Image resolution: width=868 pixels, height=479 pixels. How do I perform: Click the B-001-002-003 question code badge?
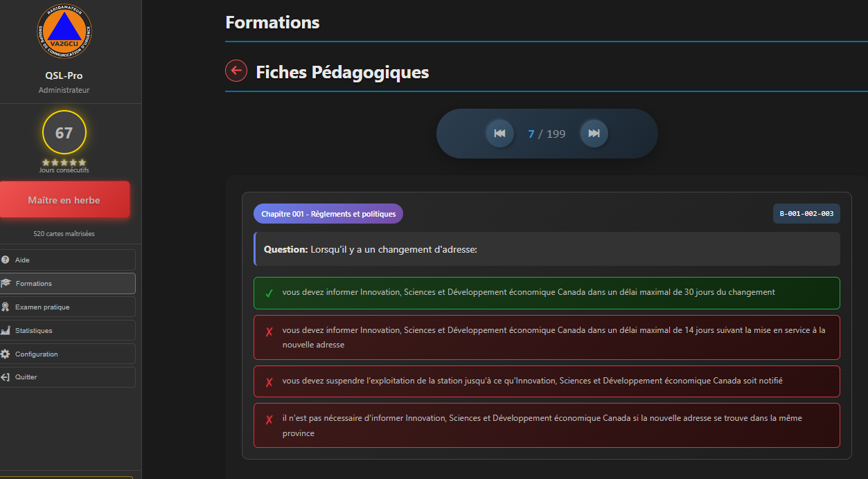pyautogui.click(x=806, y=214)
